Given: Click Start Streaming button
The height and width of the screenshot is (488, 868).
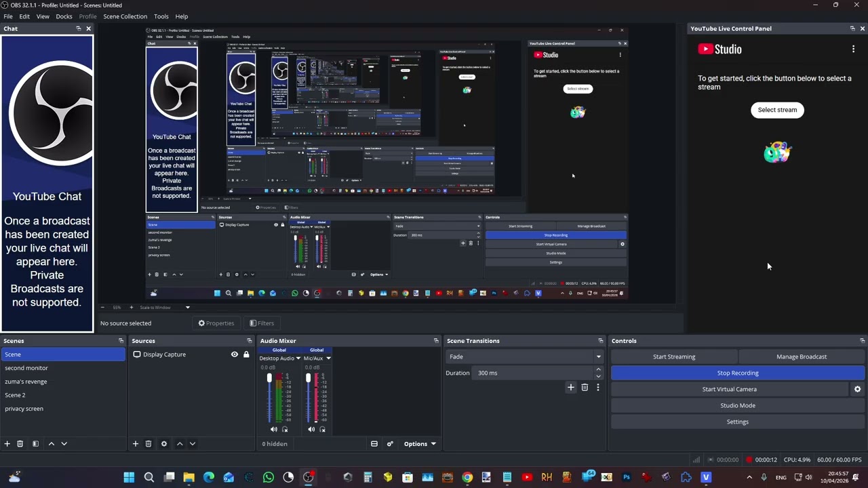Looking at the screenshot, I should (674, 357).
